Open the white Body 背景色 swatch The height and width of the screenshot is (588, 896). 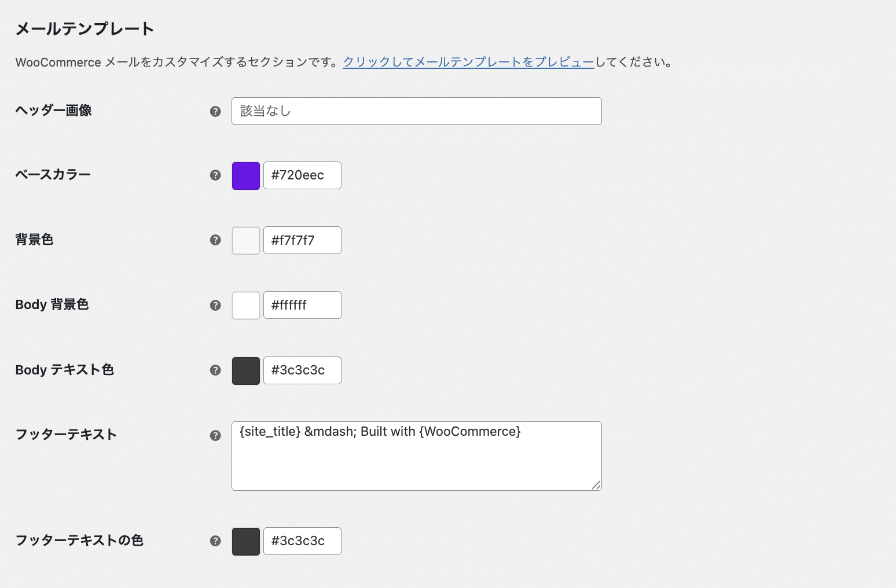[246, 305]
